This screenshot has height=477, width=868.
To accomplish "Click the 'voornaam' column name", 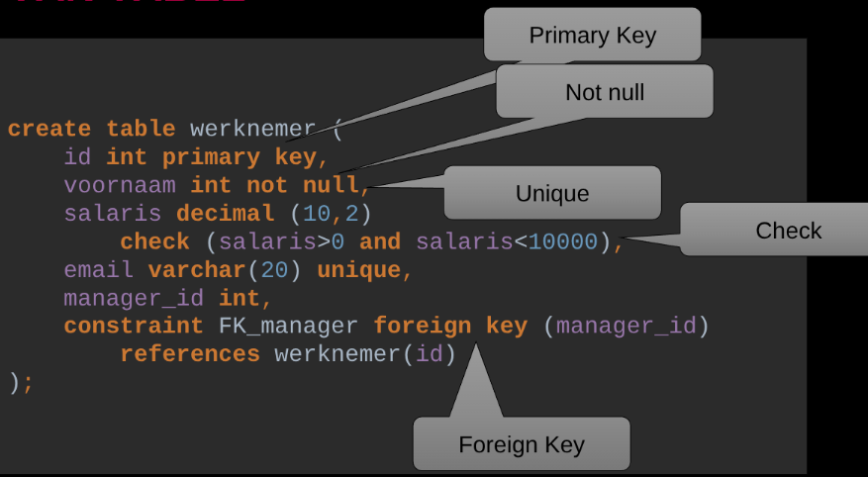I will [120, 185].
